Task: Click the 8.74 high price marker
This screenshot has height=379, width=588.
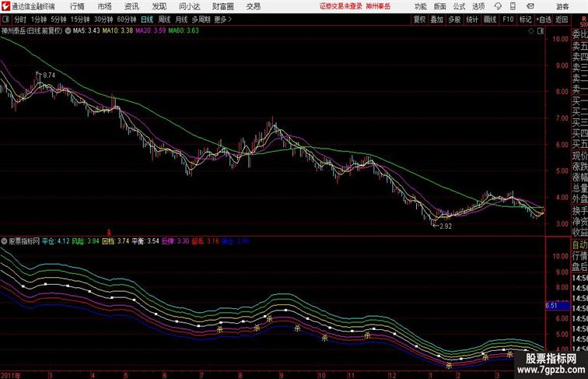Action: 49,75
